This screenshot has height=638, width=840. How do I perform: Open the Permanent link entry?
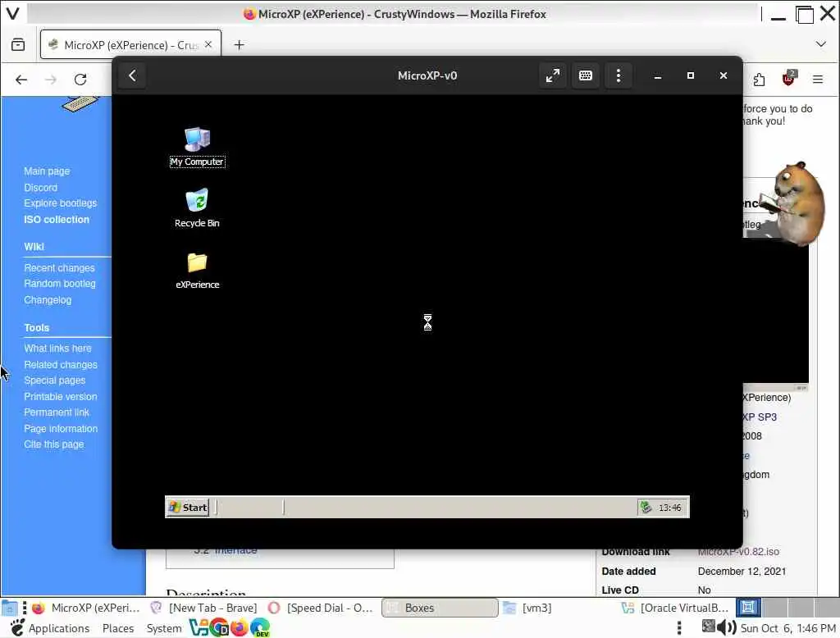click(57, 412)
